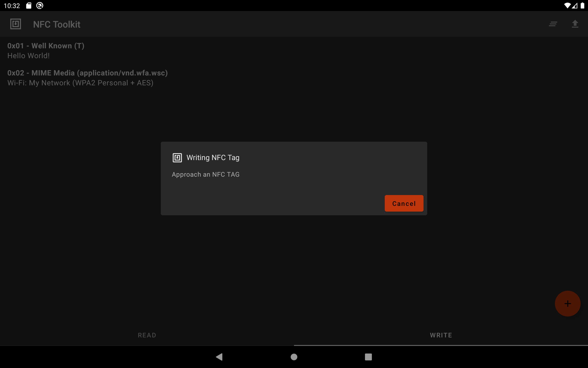Open the record list menu icon

[x=553, y=24]
